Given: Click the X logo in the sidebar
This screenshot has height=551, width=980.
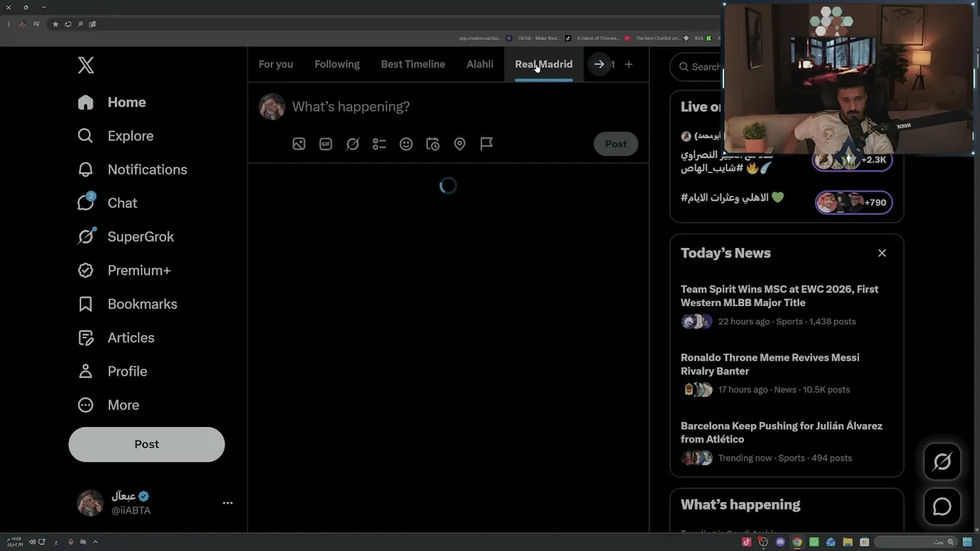Looking at the screenshot, I should point(86,65).
